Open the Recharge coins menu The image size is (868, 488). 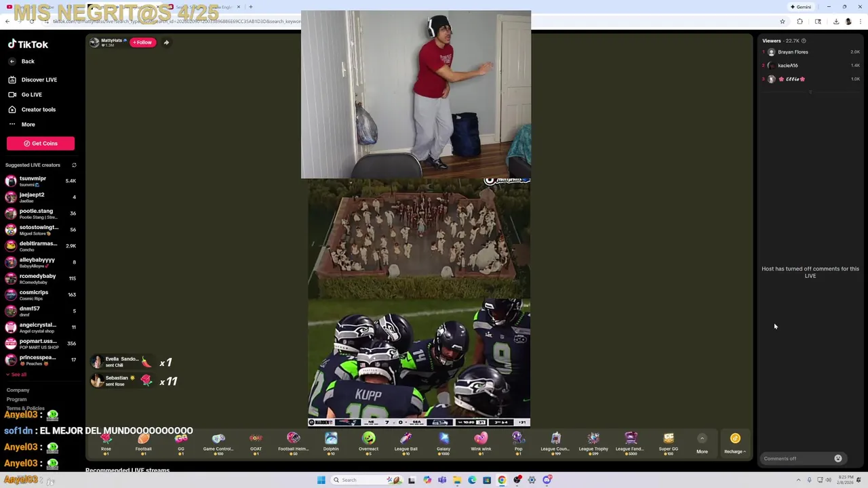click(x=735, y=443)
